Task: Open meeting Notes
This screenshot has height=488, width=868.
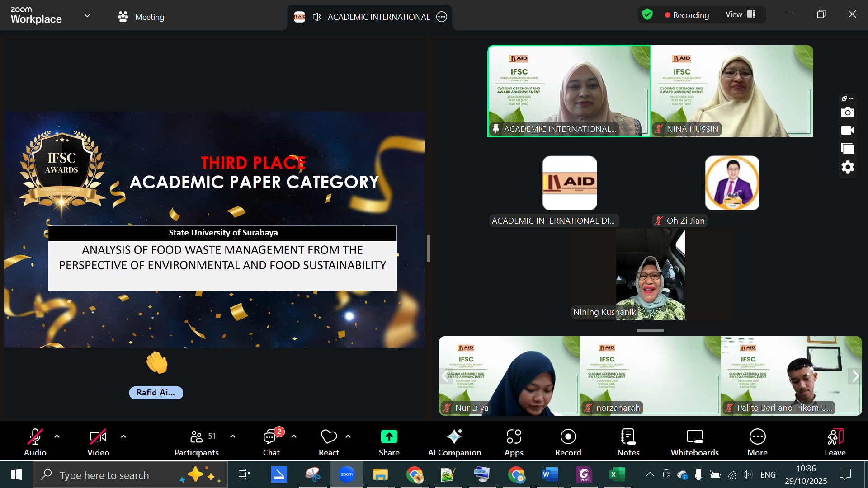Action: (628, 442)
